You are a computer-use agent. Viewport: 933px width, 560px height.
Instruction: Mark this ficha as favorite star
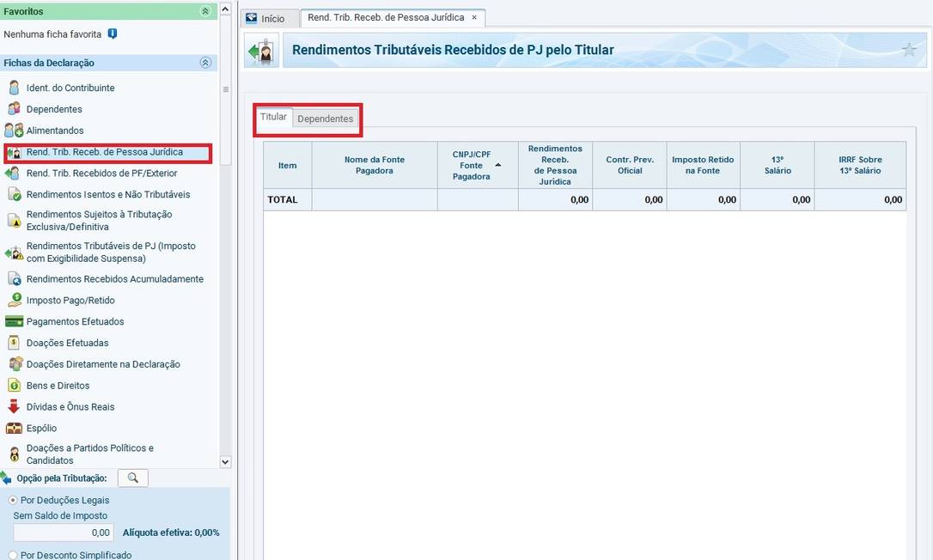click(909, 50)
